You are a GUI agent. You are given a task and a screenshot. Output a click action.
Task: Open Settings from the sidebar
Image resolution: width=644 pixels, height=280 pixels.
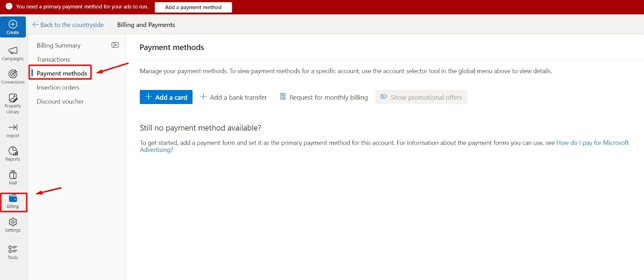pyautogui.click(x=13, y=225)
